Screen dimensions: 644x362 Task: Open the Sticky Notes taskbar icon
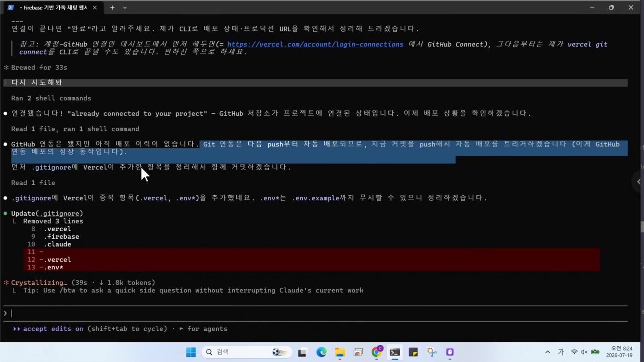tap(413, 352)
